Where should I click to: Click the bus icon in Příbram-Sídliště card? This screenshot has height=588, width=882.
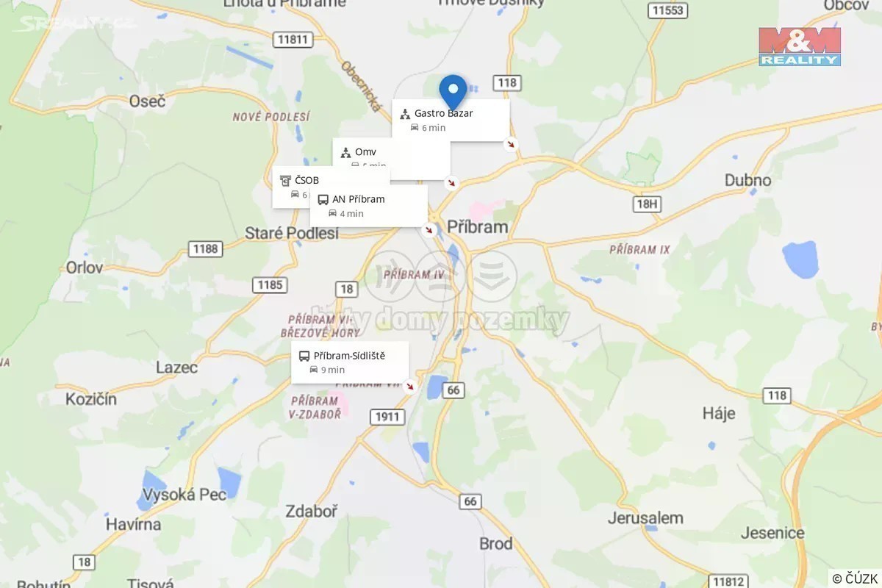pyautogui.click(x=304, y=356)
